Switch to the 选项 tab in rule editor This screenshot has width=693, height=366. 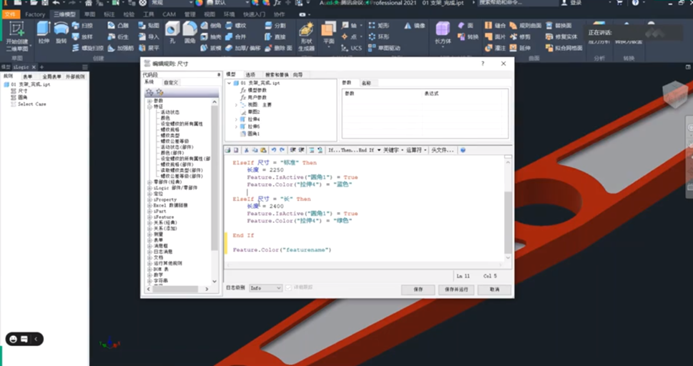[x=250, y=75]
